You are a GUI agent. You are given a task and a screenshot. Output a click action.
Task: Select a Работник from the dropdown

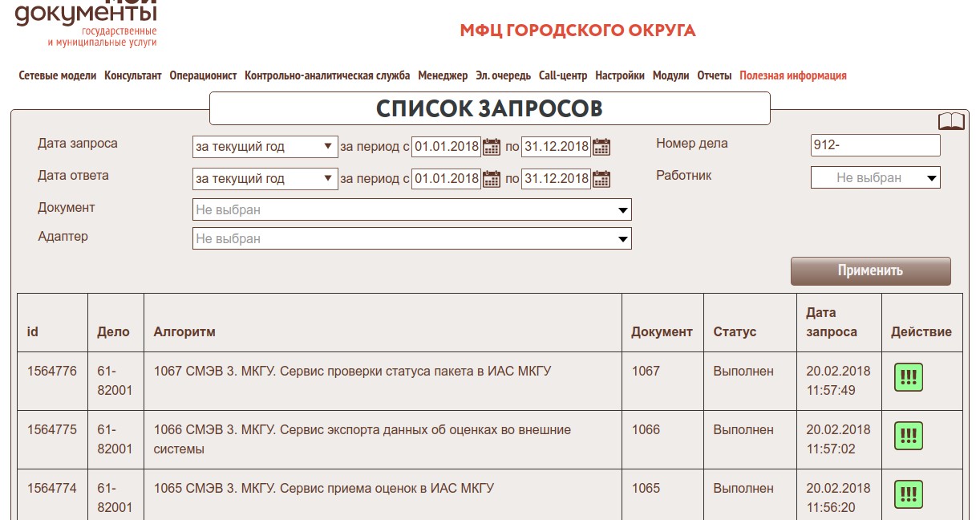pyautogui.click(x=875, y=178)
